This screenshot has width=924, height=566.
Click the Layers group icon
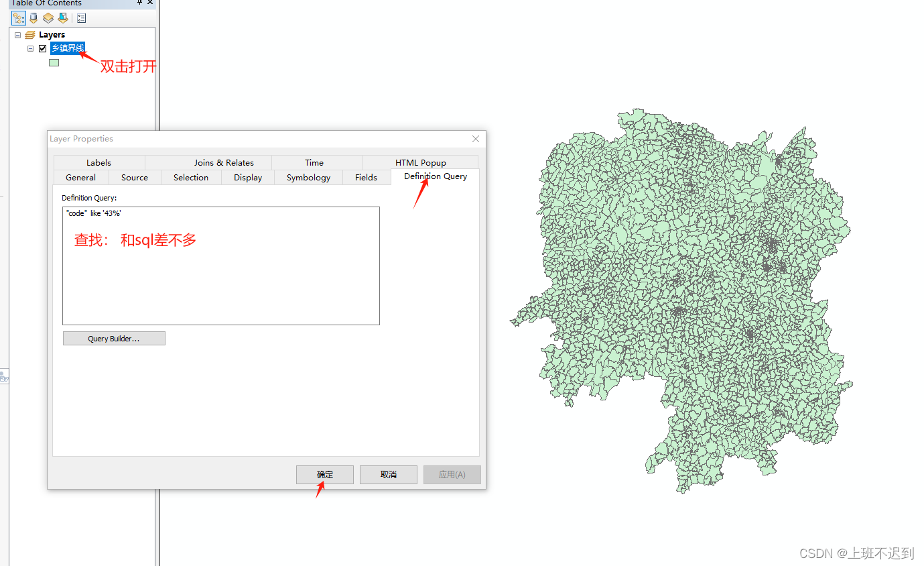coord(29,34)
